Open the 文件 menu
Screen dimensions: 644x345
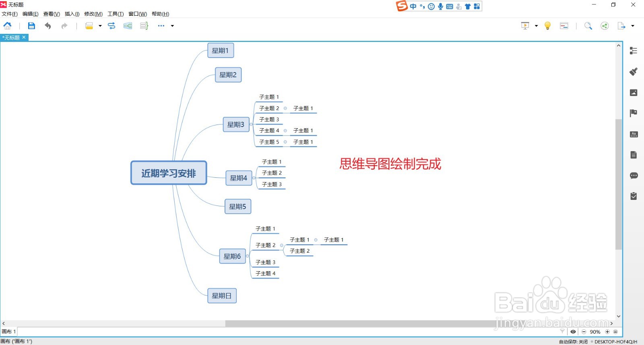tap(10, 14)
